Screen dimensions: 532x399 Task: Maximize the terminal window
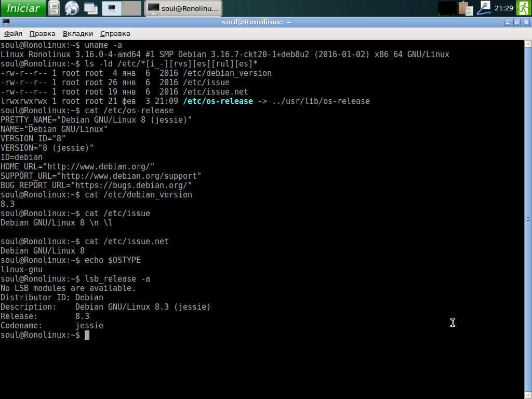coord(517,22)
